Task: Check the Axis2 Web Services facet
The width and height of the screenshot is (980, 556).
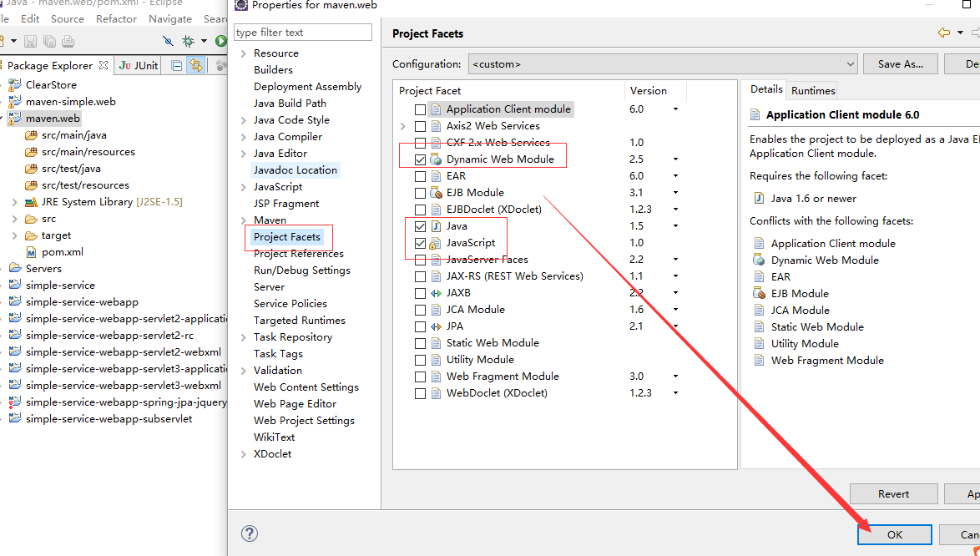Action: point(420,126)
